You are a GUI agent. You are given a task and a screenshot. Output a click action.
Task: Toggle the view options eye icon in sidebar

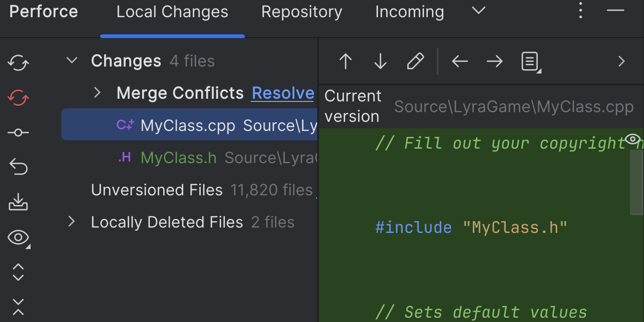18,237
